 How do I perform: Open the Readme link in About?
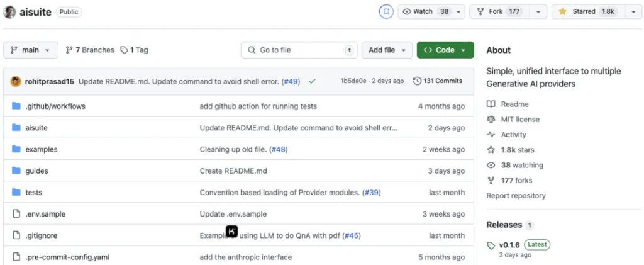coord(514,104)
